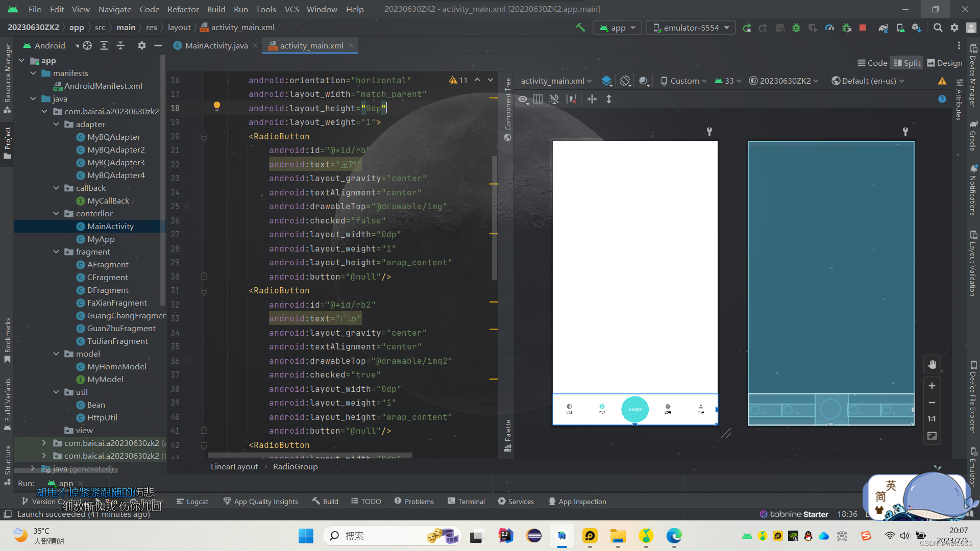
Task: Open the Logcat tool window
Action: [x=192, y=502]
